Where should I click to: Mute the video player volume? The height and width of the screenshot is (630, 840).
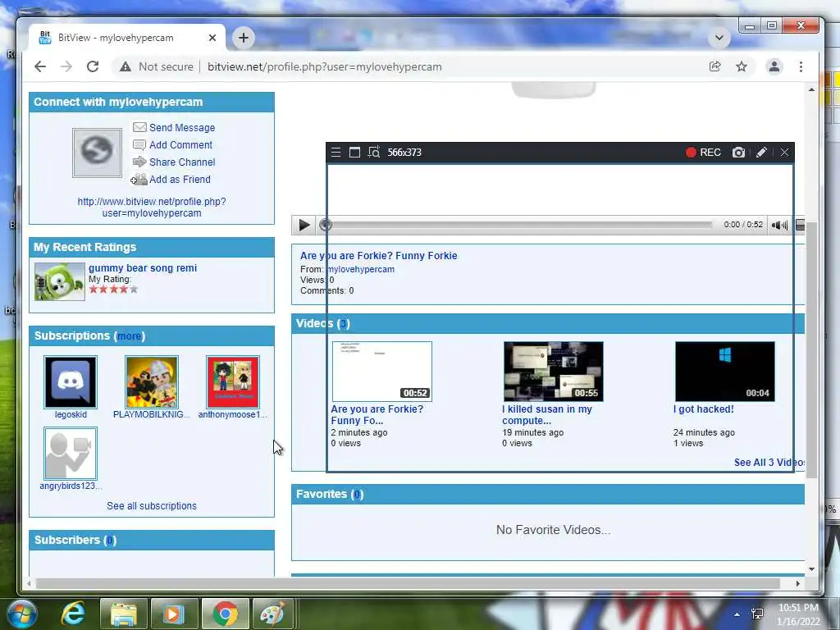point(779,225)
